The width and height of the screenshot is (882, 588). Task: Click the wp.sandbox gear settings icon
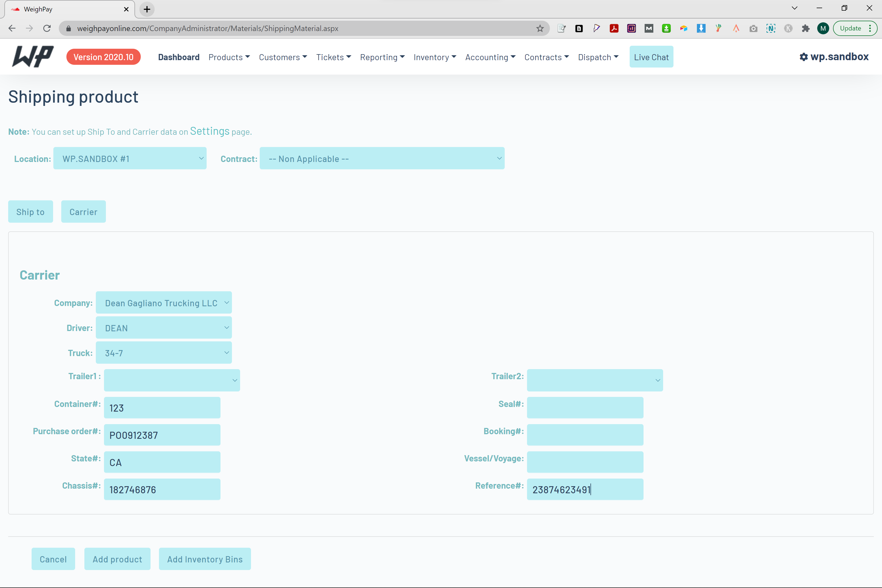click(x=803, y=57)
